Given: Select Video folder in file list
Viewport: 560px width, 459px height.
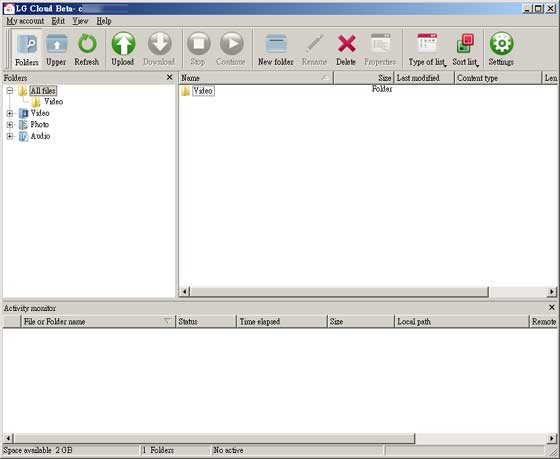Looking at the screenshot, I should coord(203,91).
